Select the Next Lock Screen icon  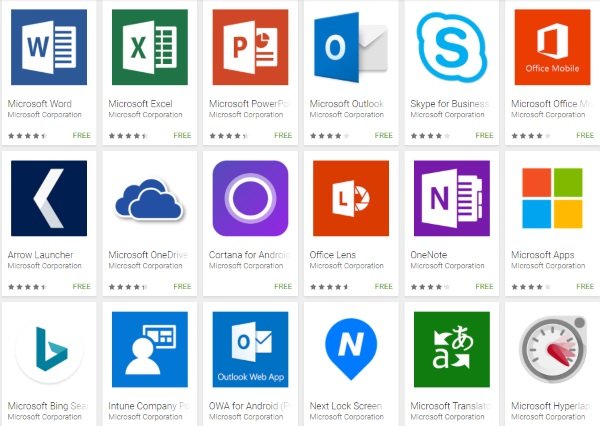point(351,348)
